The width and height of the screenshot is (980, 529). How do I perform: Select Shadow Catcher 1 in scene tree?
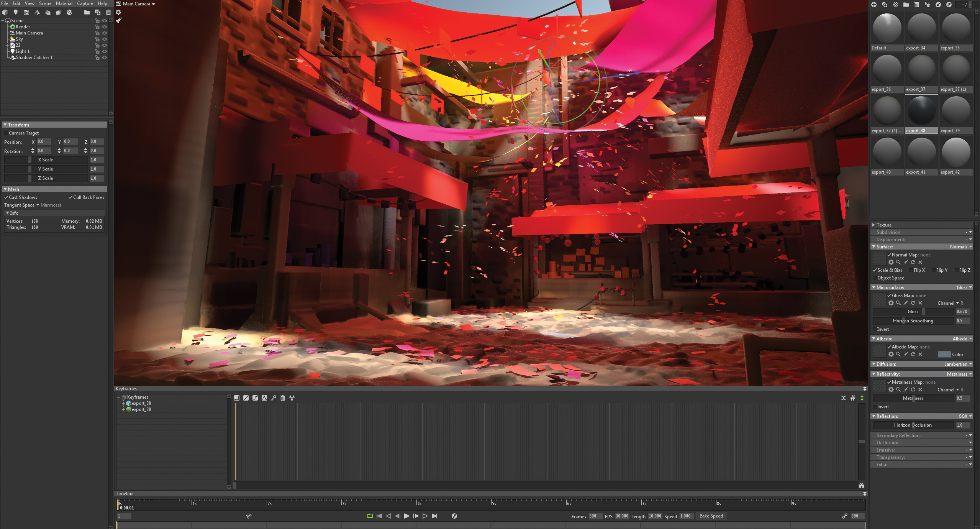(x=34, y=58)
